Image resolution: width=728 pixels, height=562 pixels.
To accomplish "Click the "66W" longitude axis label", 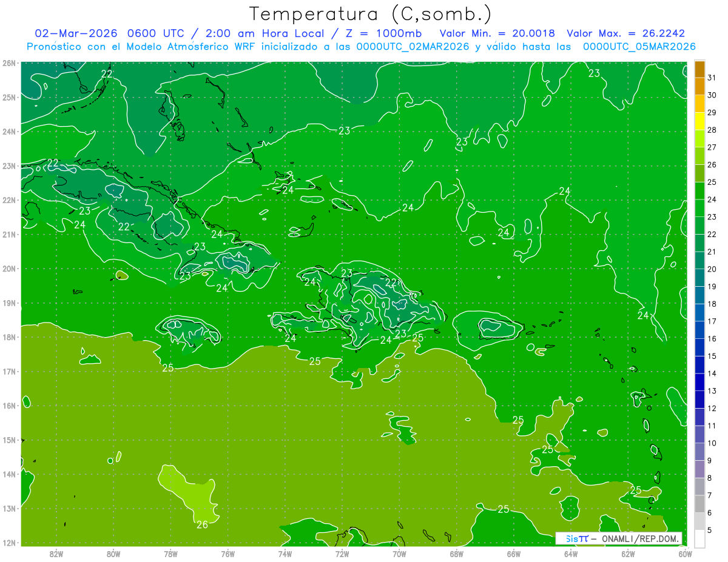I will click(x=514, y=554).
